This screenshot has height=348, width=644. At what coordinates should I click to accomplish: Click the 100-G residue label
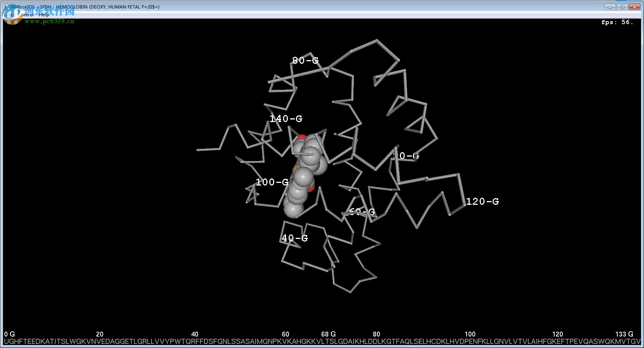(x=272, y=182)
